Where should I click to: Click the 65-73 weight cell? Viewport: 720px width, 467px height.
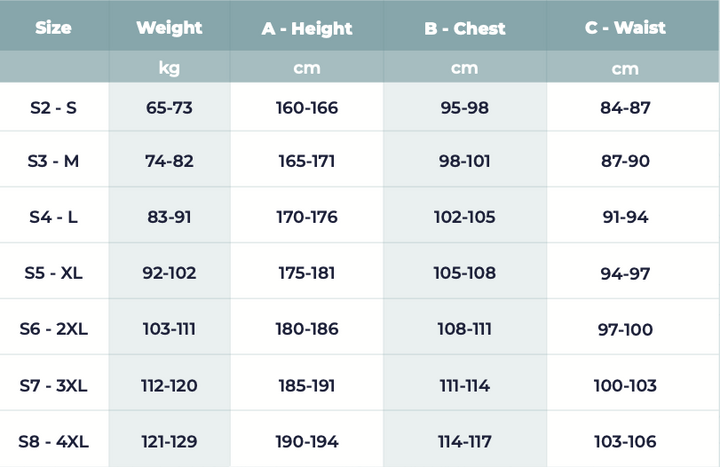click(x=169, y=108)
